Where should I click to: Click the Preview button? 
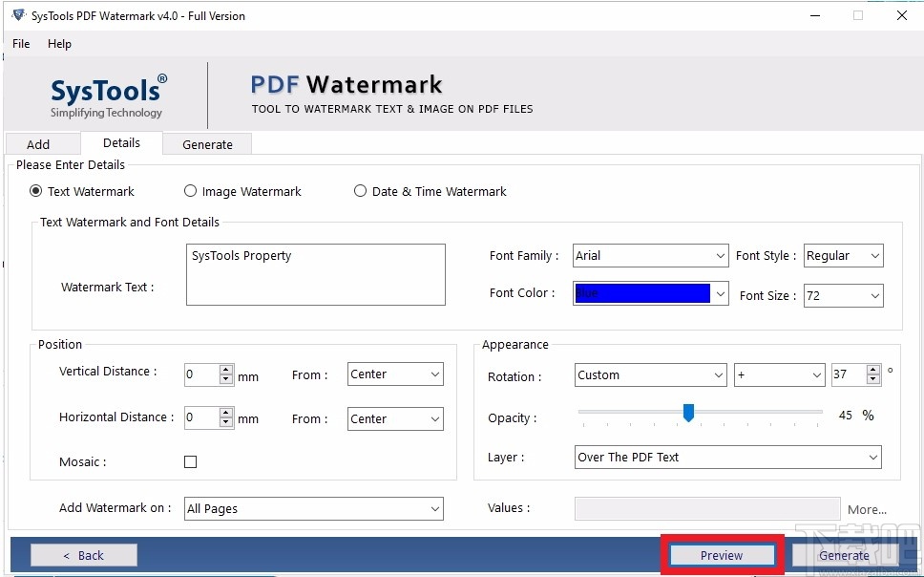[x=722, y=554]
